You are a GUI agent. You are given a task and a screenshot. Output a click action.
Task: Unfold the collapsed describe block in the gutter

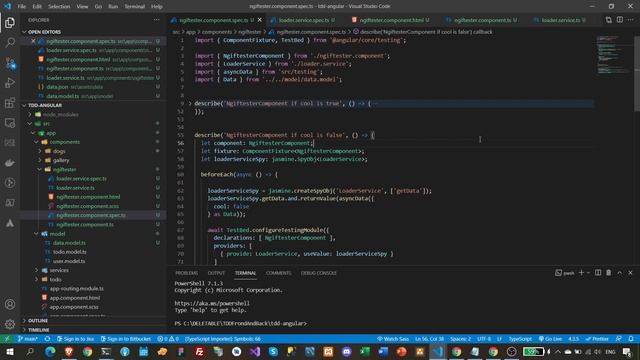[x=190, y=104]
